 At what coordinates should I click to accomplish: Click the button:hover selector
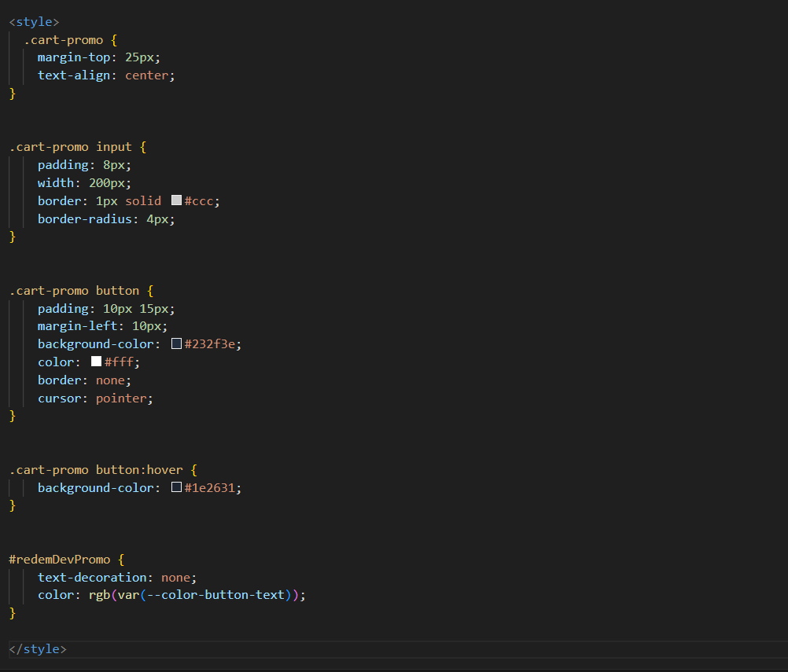click(x=139, y=470)
